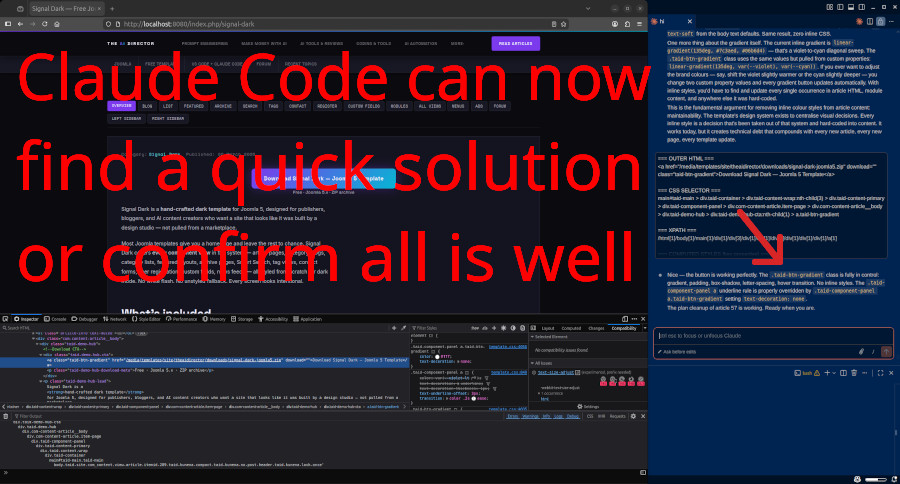Viewport: 900px width, 484px height.
Task: Add a new CSS rule with plus
Action: (x=494, y=328)
